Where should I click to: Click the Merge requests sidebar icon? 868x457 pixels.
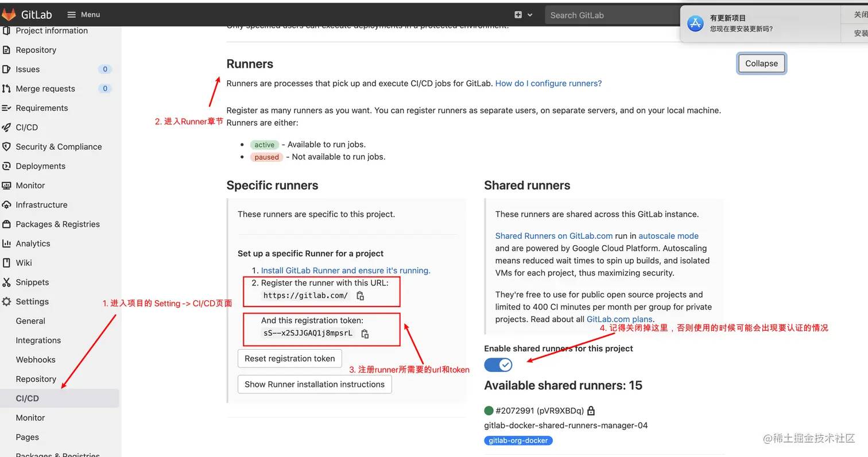click(6, 88)
